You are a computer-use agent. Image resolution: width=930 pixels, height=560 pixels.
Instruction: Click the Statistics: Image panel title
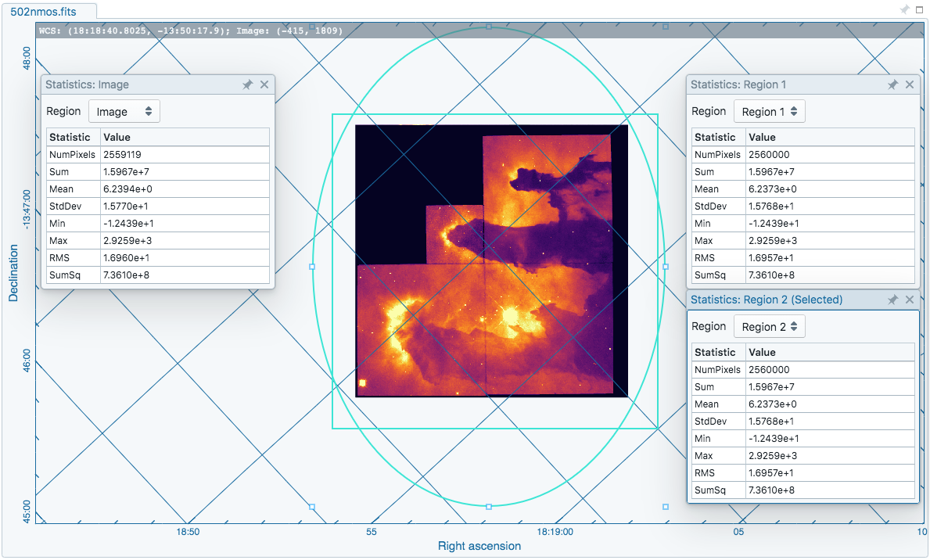coord(87,84)
